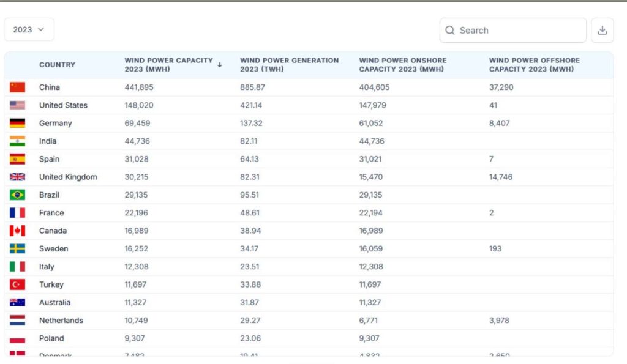Click the Australia country name
This screenshot has width=627, height=364.
(54, 302)
